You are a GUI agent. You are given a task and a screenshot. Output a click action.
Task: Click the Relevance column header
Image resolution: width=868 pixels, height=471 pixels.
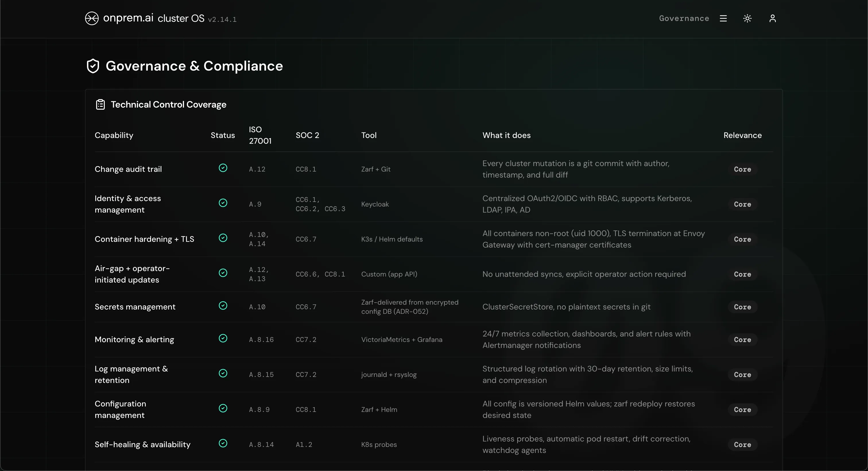(x=743, y=135)
